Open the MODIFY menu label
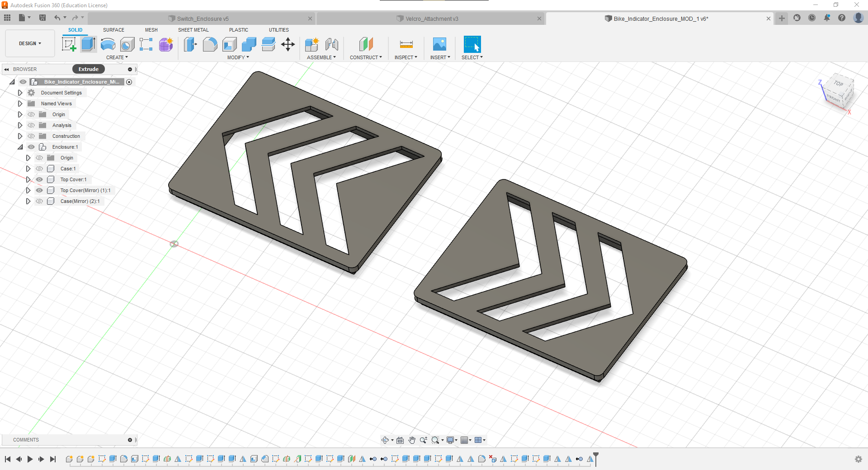Screen dimensions: 868x470 pos(238,57)
